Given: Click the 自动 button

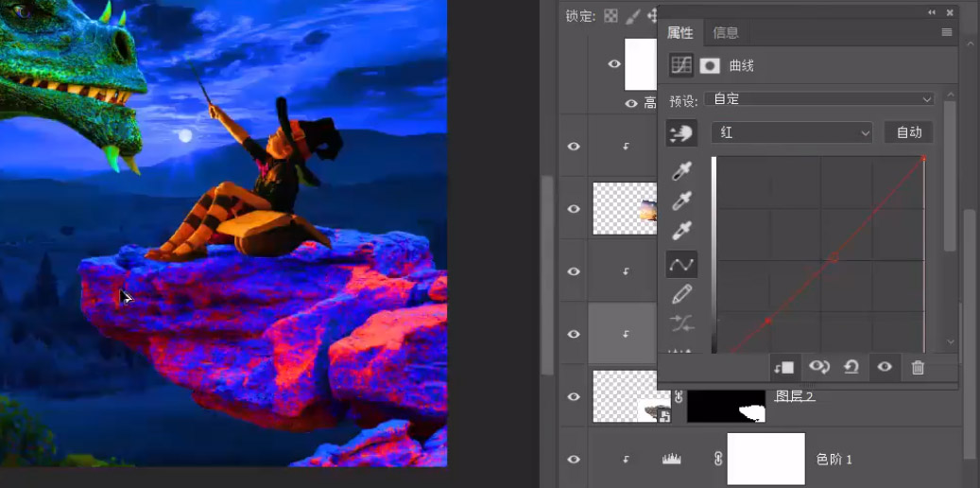Looking at the screenshot, I should point(909,132).
